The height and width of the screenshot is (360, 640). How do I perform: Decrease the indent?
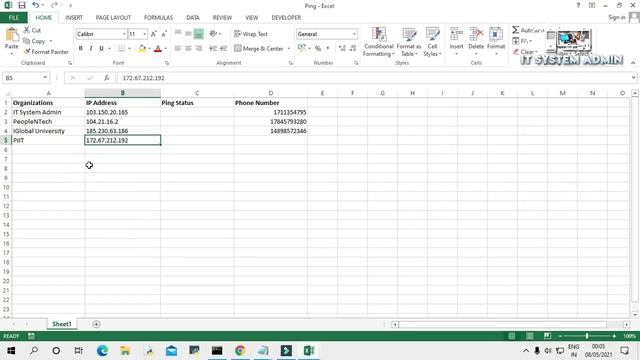(x=213, y=48)
